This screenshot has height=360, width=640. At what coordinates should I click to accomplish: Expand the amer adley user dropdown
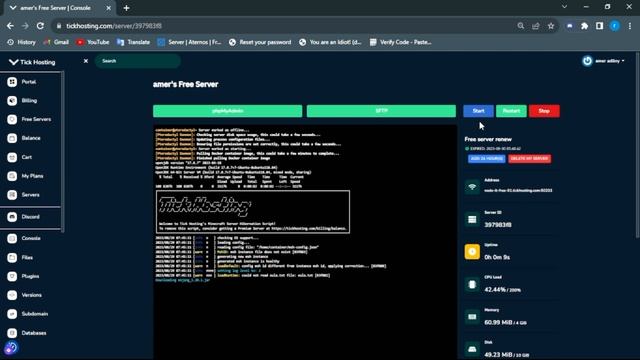click(x=610, y=61)
